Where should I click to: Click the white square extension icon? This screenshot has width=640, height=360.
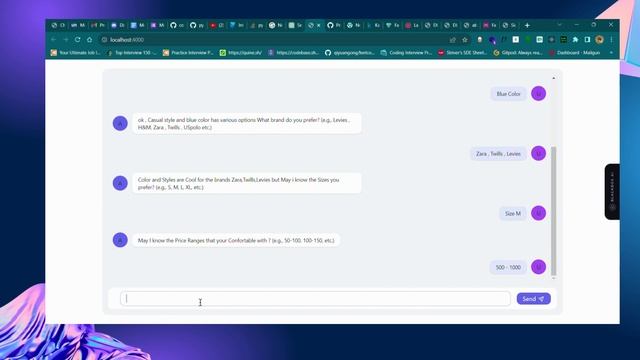point(516,40)
